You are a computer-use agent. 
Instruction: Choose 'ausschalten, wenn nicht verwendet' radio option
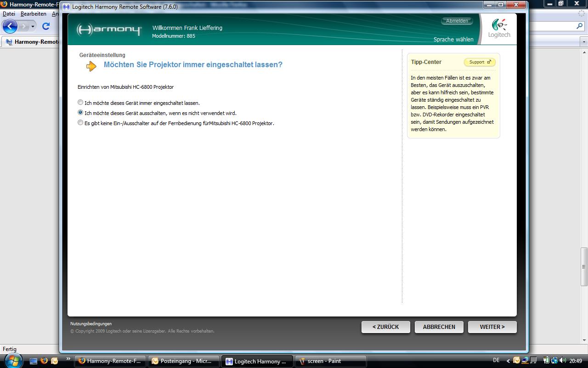click(x=80, y=113)
